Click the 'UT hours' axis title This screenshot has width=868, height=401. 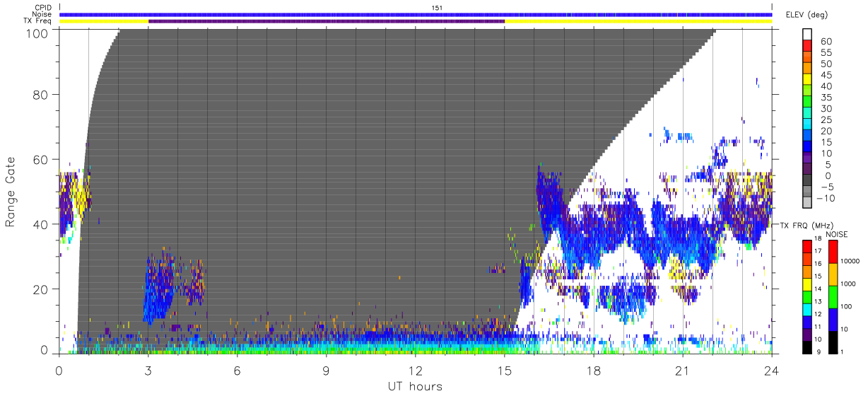pos(415,386)
